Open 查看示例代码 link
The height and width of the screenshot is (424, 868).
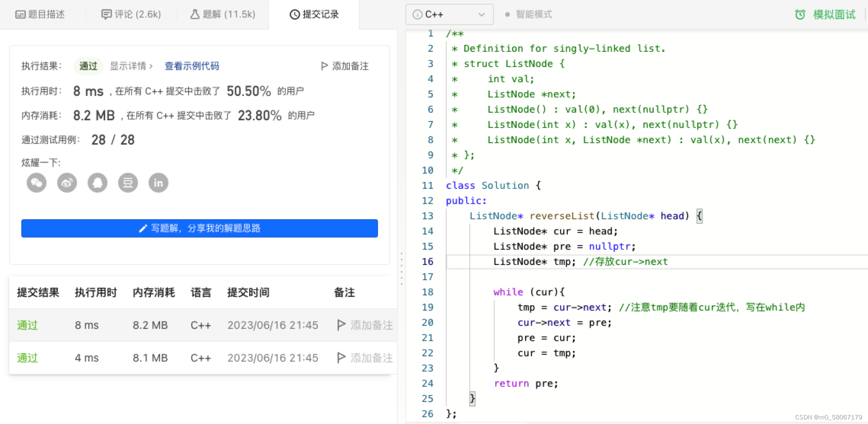tap(192, 66)
